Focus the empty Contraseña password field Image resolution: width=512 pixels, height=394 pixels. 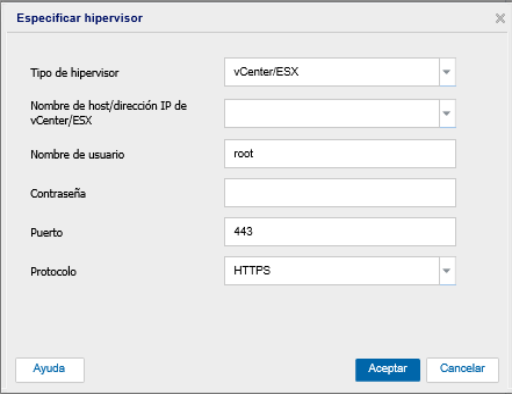click(340, 193)
